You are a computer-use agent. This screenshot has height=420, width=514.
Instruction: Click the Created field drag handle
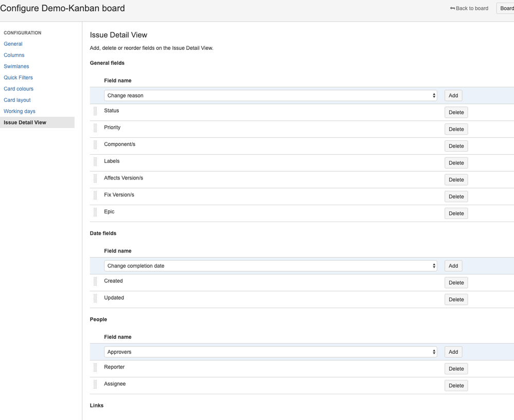pos(95,281)
